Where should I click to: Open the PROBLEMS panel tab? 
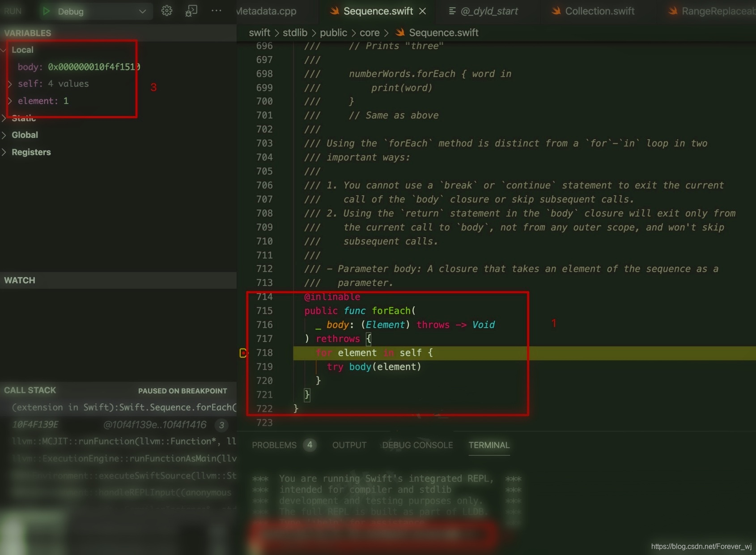[x=274, y=445]
